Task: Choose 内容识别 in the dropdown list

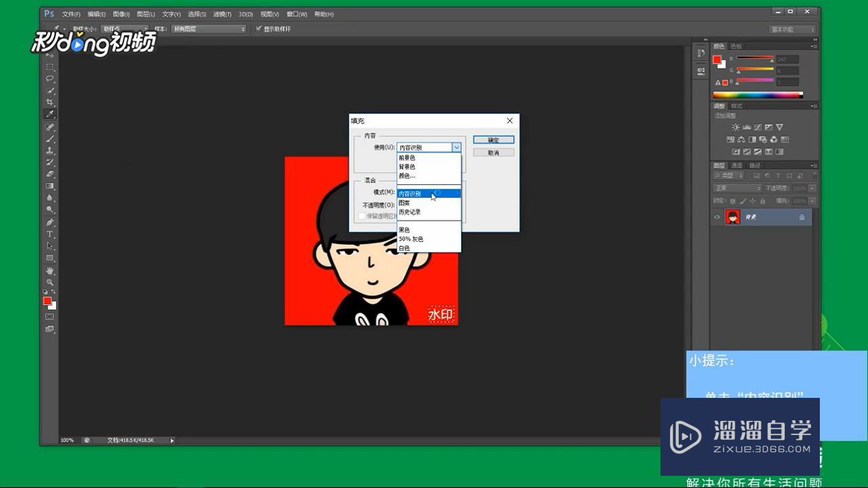Action: click(429, 194)
